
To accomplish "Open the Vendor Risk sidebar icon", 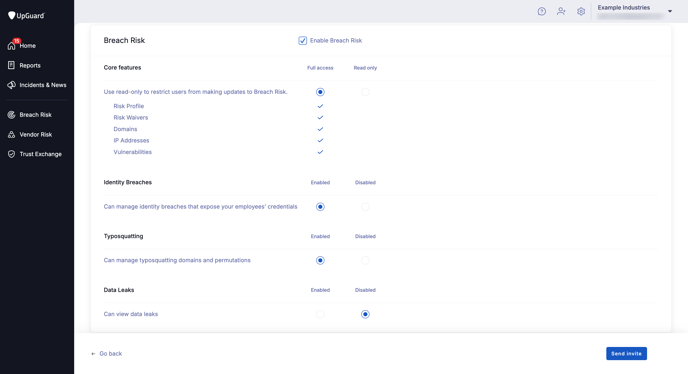I will (x=11, y=135).
